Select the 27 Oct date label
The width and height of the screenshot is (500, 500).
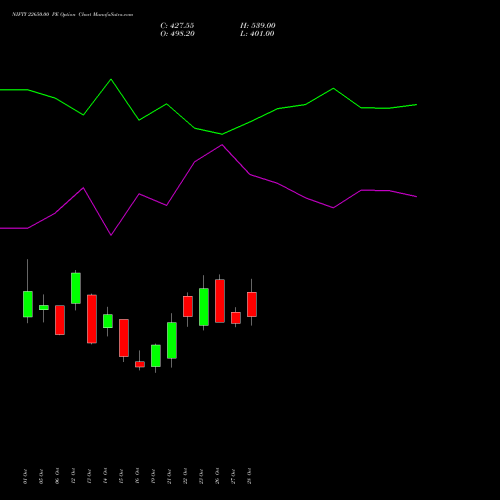pos(233,476)
